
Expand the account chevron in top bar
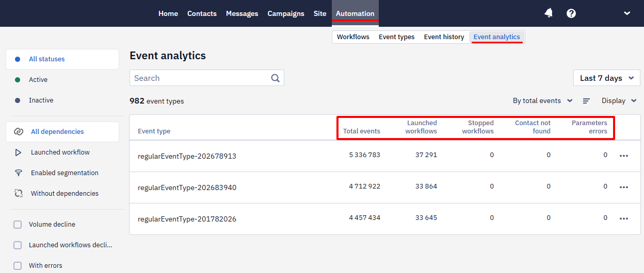click(x=627, y=13)
